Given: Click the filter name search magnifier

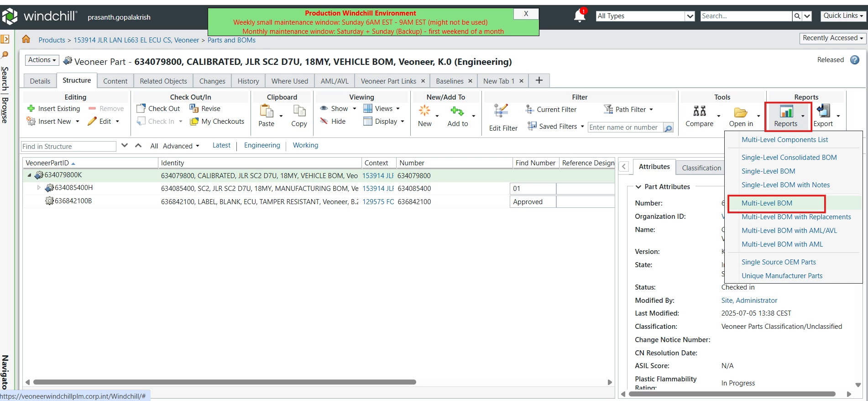Looking at the screenshot, I should tap(668, 128).
